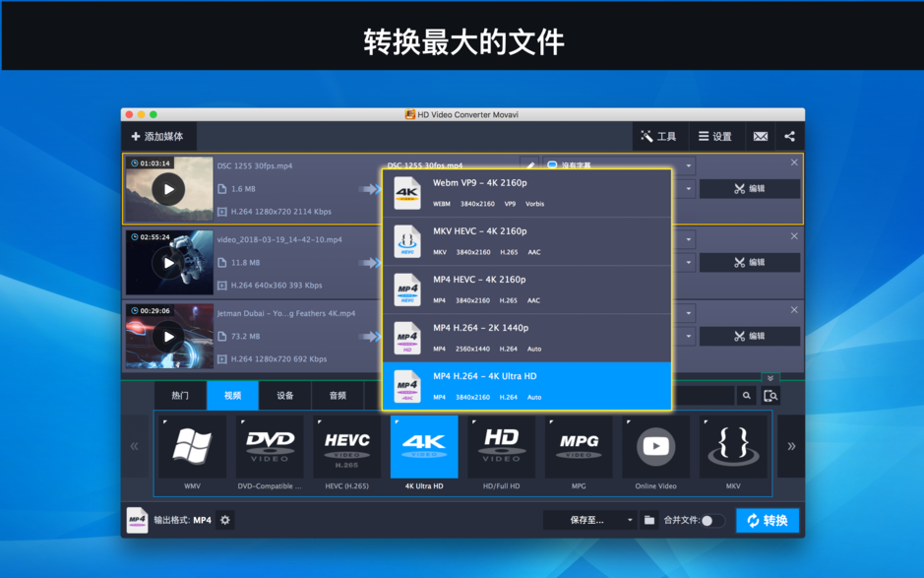Click the envelope contact icon in toolbar
The height and width of the screenshot is (578, 924).
[x=760, y=136]
